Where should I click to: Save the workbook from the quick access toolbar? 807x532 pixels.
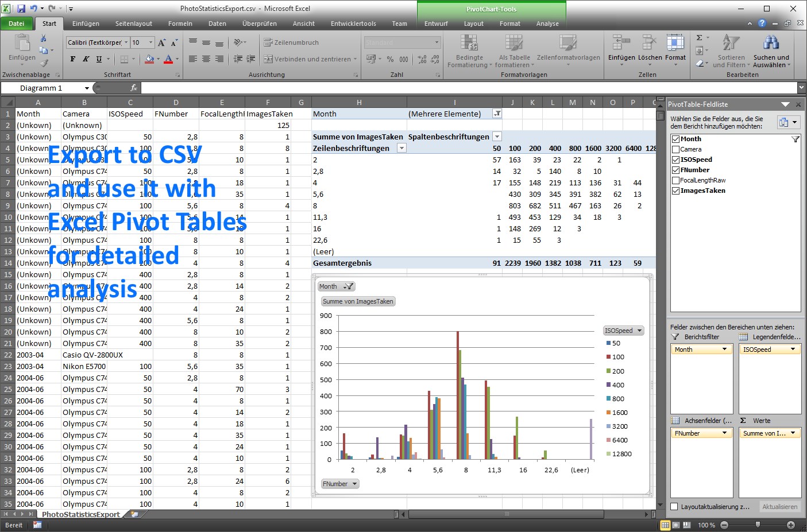tap(21, 9)
